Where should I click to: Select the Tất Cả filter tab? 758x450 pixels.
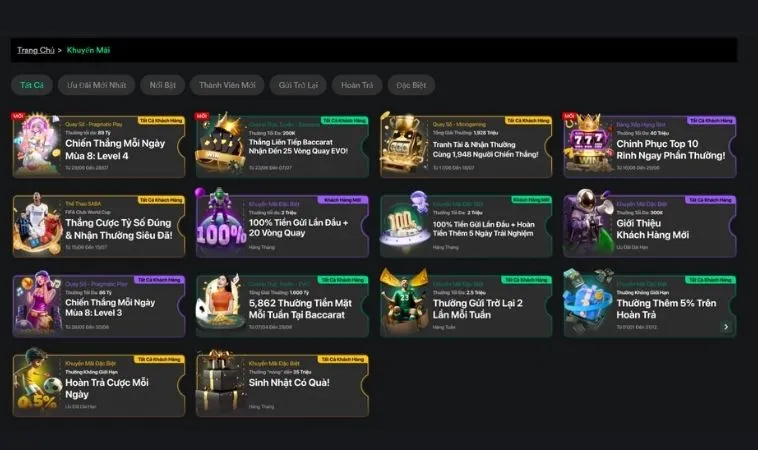tap(32, 85)
